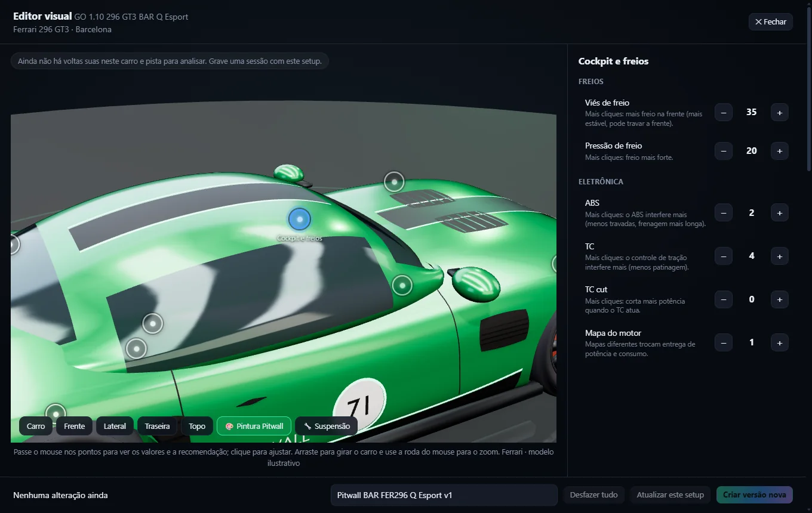Click the setup name input field
Viewport: 812px width, 513px height.
[x=444, y=495]
